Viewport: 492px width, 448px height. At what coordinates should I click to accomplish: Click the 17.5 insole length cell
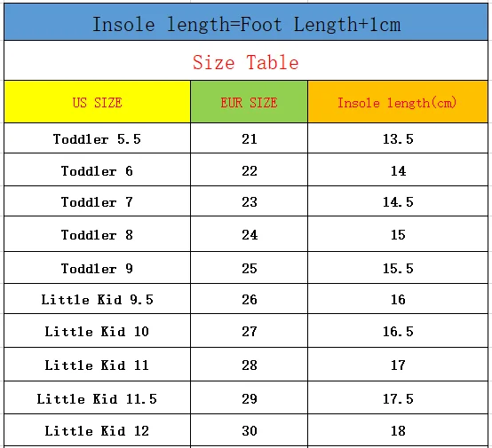(x=398, y=397)
